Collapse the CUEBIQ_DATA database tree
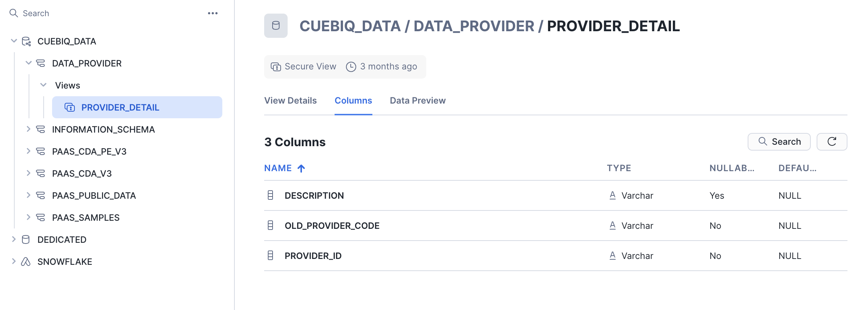This screenshot has height=310, width=868. pos(14,41)
